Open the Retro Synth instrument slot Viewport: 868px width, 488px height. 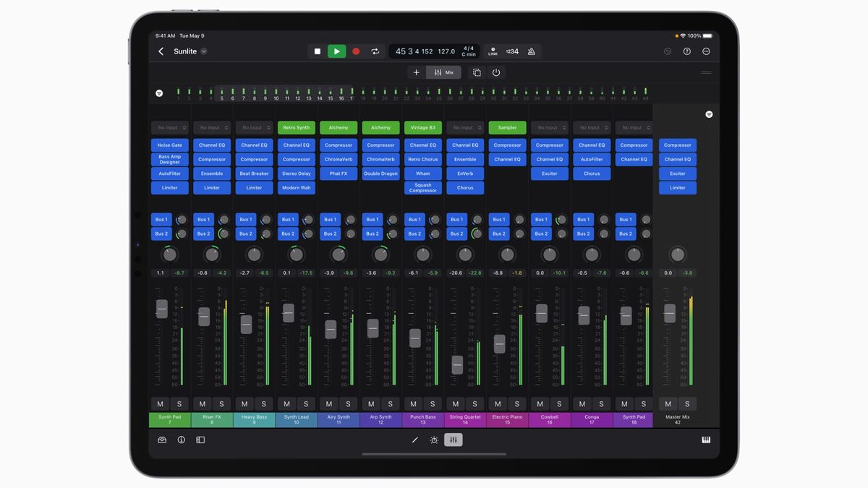(296, 127)
